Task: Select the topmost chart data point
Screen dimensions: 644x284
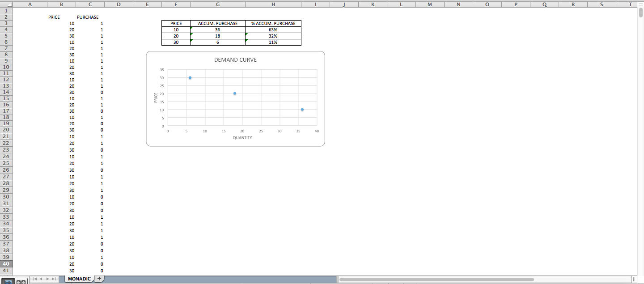Action: point(190,77)
